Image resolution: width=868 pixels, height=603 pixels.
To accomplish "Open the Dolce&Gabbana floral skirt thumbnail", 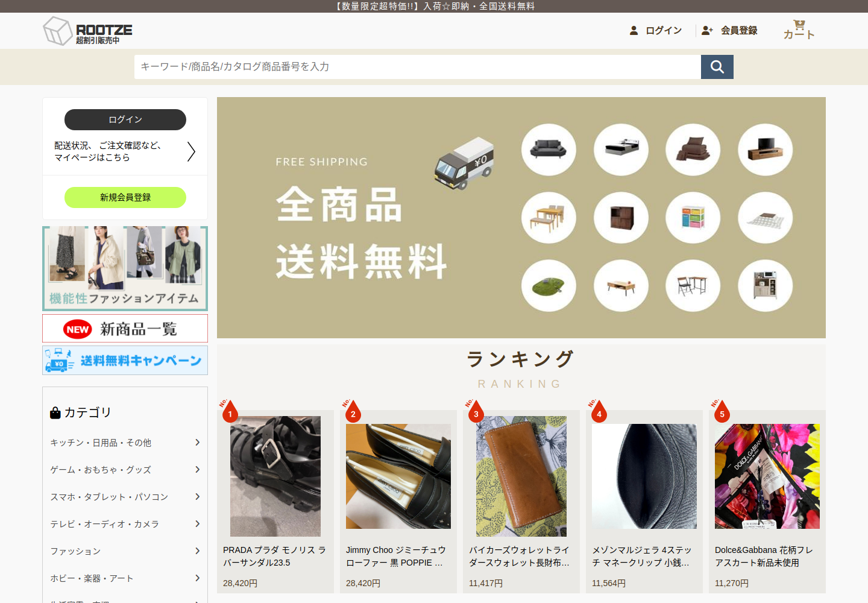I will pyautogui.click(x=767, y=476).
